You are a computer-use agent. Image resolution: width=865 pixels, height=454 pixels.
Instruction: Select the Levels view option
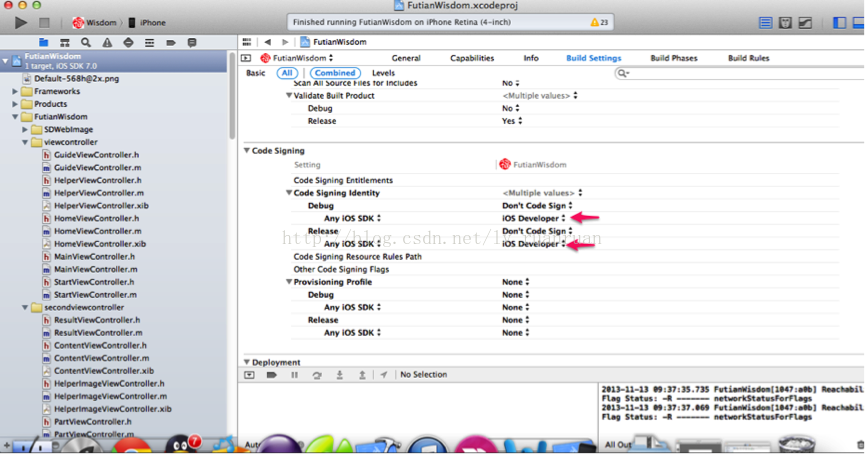click(x=383, y=73)
